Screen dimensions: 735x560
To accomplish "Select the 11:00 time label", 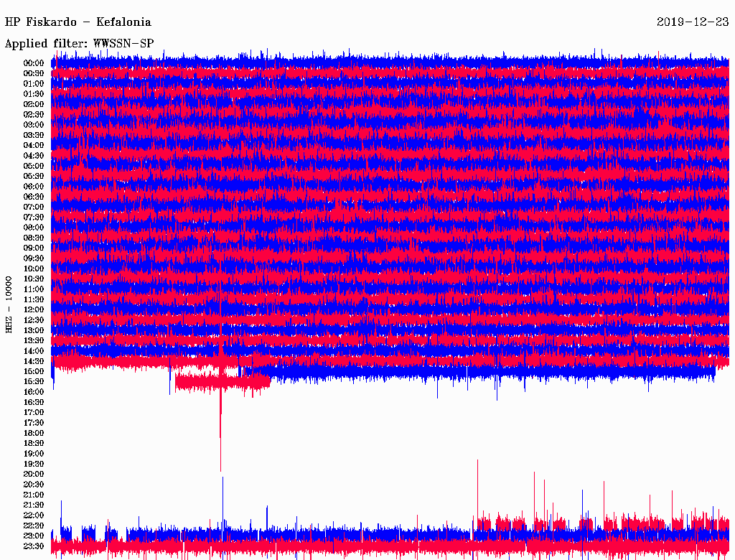I will (34, 289).
